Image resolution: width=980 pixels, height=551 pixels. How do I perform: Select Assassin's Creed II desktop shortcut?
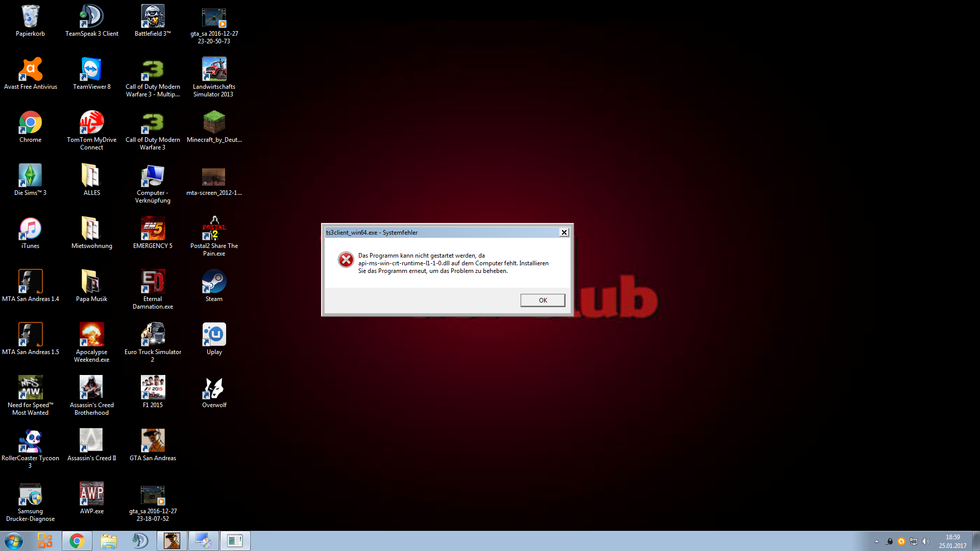click(x=92, y=445)
